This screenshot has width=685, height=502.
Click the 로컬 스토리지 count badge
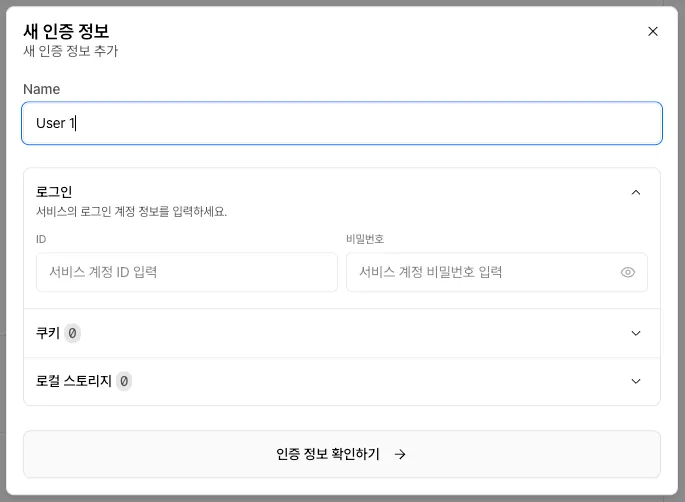(123, 381)
